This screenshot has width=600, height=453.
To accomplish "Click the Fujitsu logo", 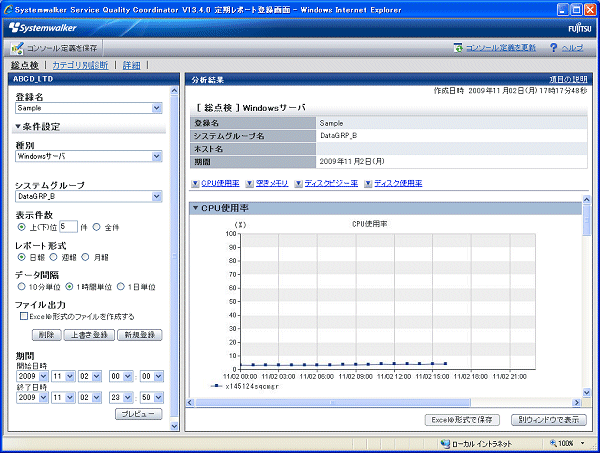I will [580, 28].
